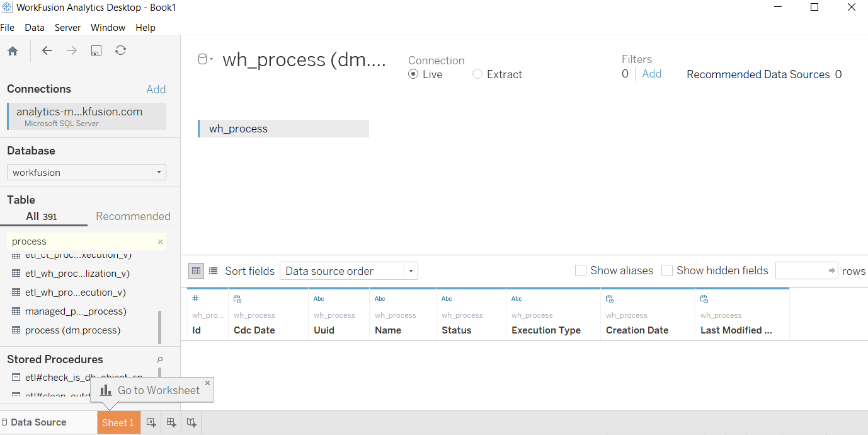Switch to the Recommended tables tab
Viewport: 868px width, 435px height.
click(x=133, y=216)
